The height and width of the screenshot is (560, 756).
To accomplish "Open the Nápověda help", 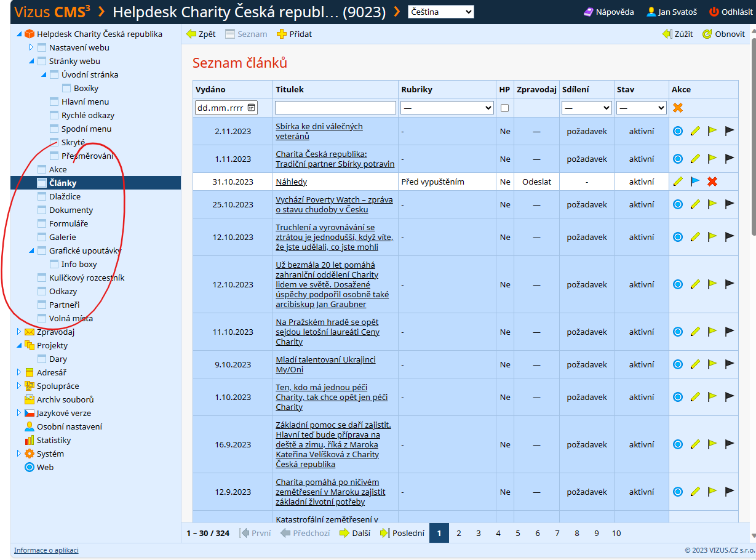I will [x=610, y=12].
